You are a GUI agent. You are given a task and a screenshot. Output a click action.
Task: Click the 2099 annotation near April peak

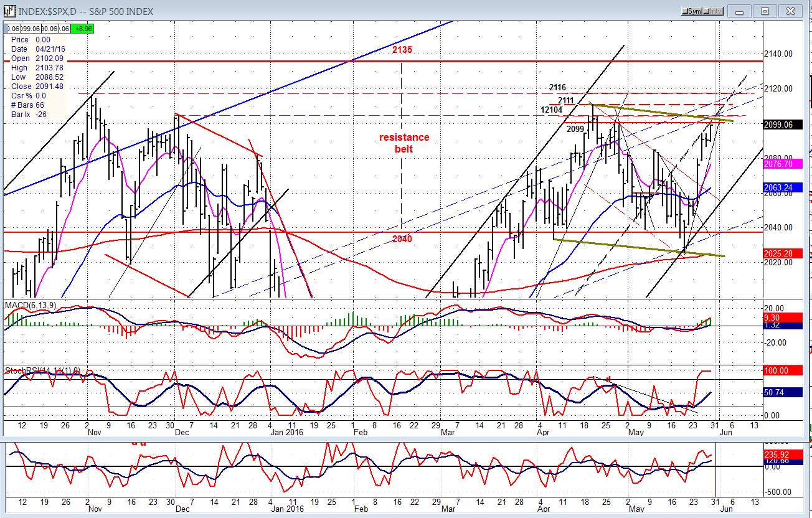(575, 129)
